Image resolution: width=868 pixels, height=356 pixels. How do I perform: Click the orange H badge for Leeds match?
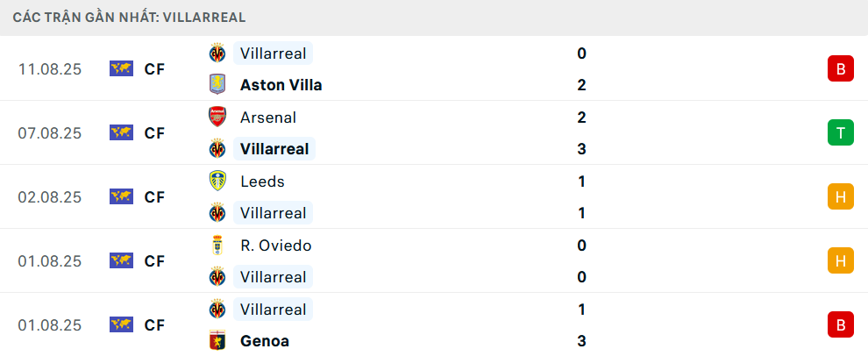[x=840, y=196]
